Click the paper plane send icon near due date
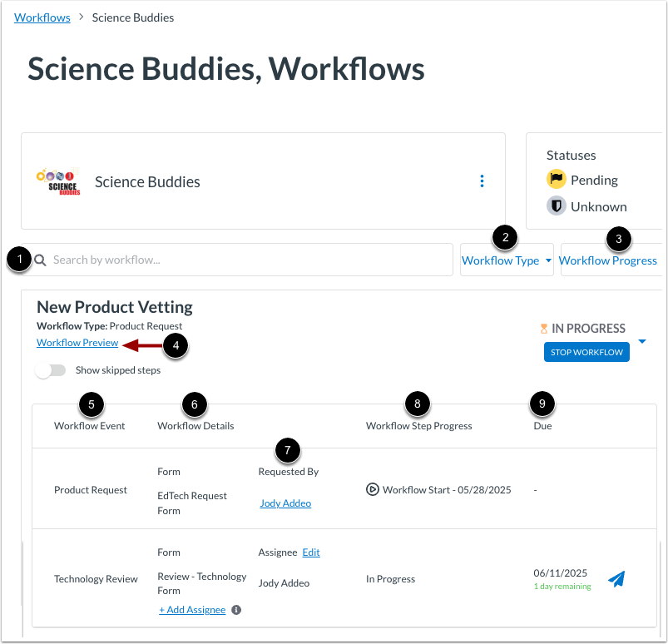 (x=616, y=578)
